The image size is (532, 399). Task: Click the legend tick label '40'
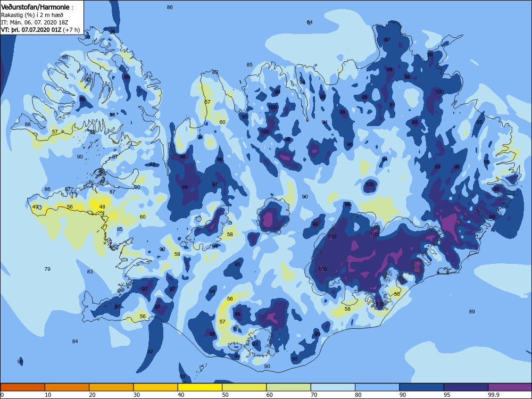181,395
